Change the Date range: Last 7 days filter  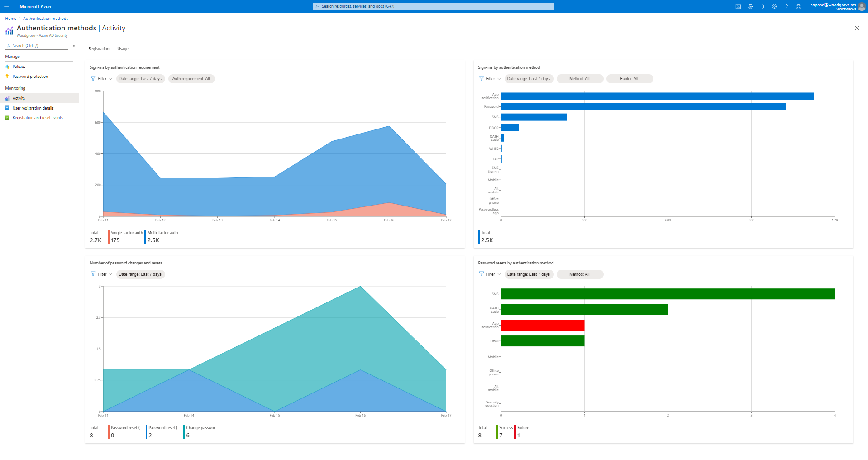140,78
